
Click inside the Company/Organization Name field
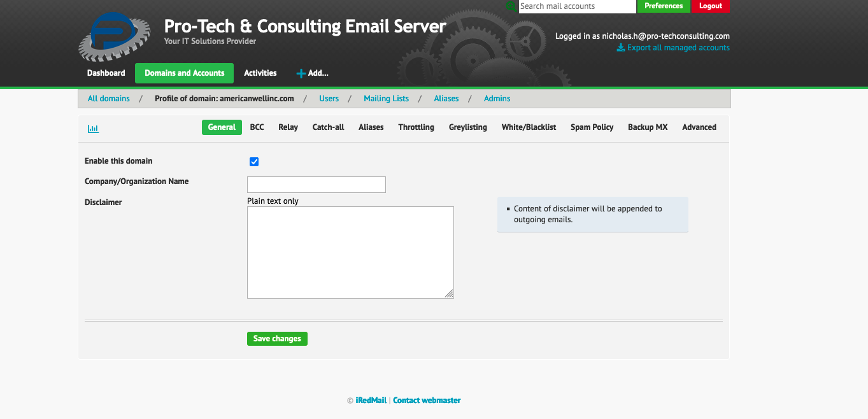tap(316, 184)
